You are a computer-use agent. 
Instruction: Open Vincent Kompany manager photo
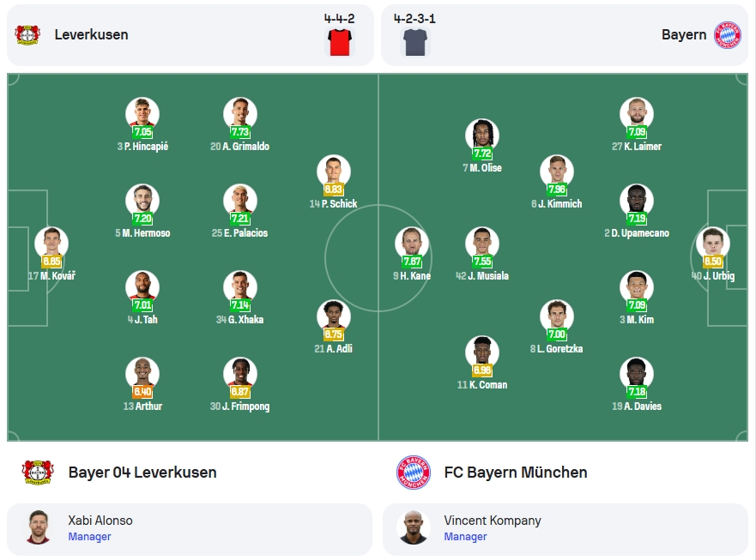tap(414, 527)
